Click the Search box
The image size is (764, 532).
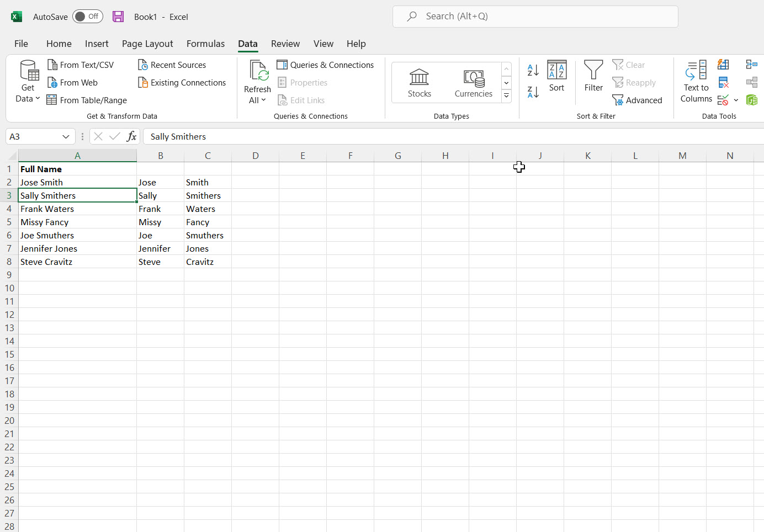pos(535,17)
